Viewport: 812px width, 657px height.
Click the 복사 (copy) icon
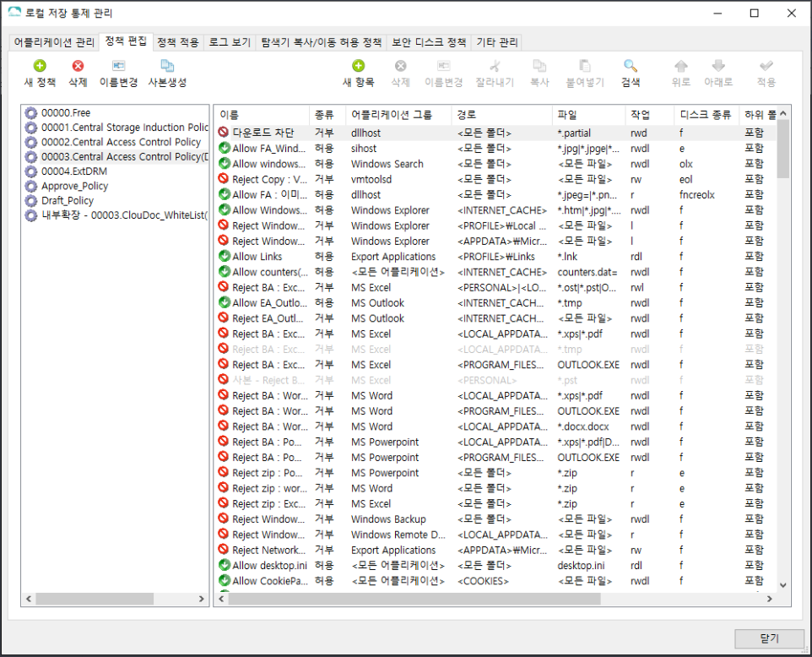(539, 66)
